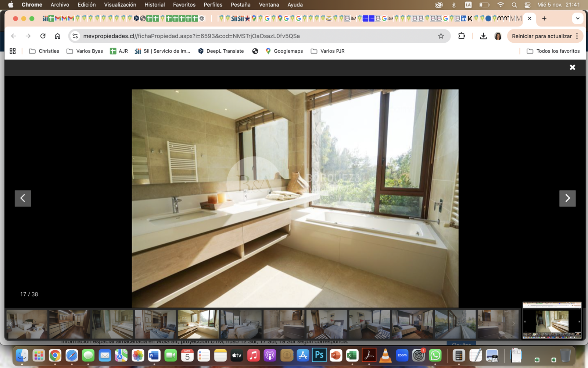Image resolution: width=588 pixels, height=368 pixels.
Task: Open the DeepL Translate bookmark
Action: coord(221,51)
